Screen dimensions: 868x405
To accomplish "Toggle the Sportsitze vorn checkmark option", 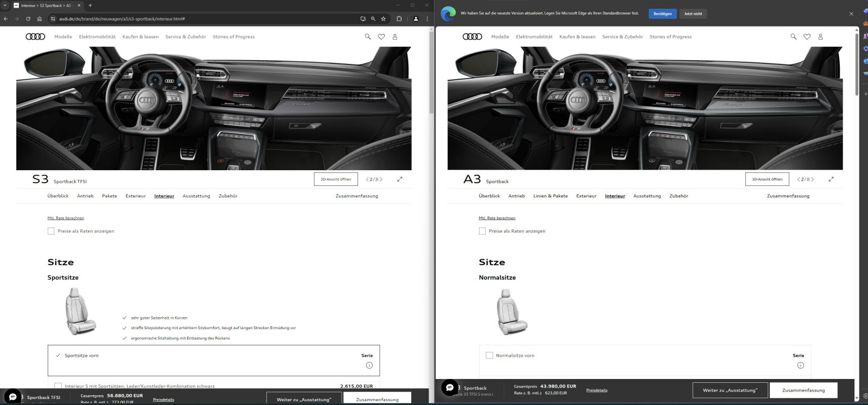I will [x=58, y=356].
